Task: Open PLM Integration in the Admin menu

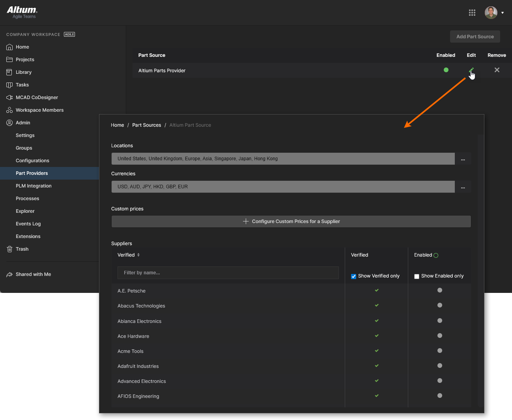Action: point(34,186)
